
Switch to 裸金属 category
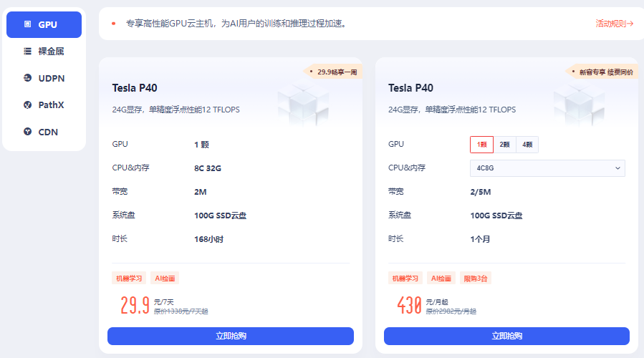tap(44, 52)
